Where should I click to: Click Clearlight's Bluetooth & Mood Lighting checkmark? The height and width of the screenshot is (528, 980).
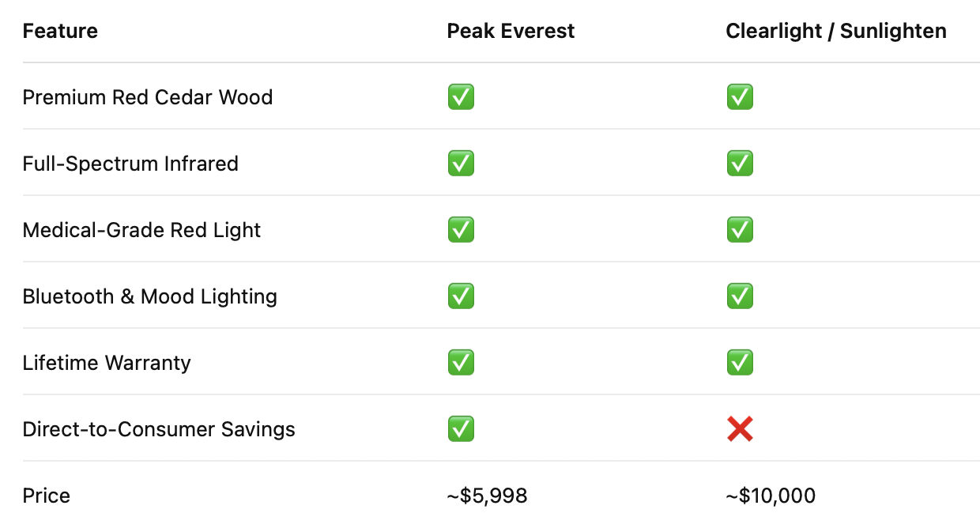[740, 296]
